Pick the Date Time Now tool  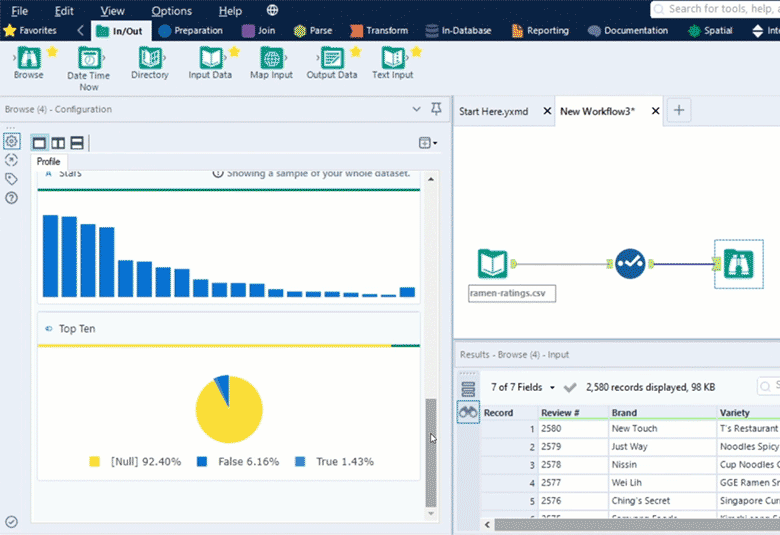[90, 59]
